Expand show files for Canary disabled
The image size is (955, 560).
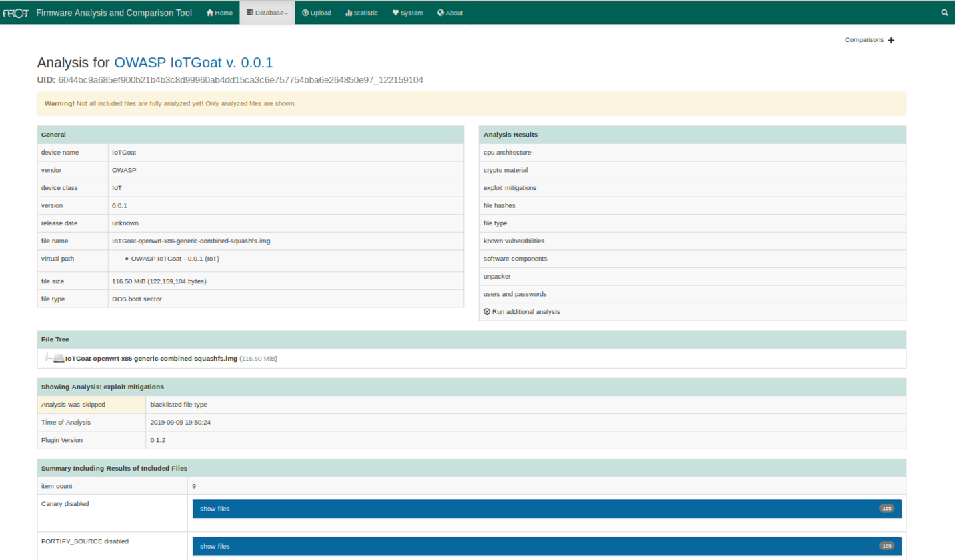coord(547,509)
